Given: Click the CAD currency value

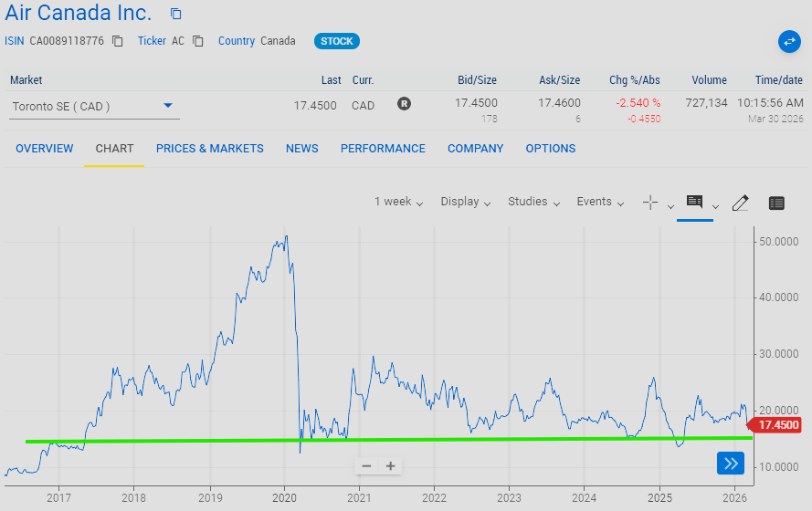Looking at the screenshot, I should tap(363, 106).
